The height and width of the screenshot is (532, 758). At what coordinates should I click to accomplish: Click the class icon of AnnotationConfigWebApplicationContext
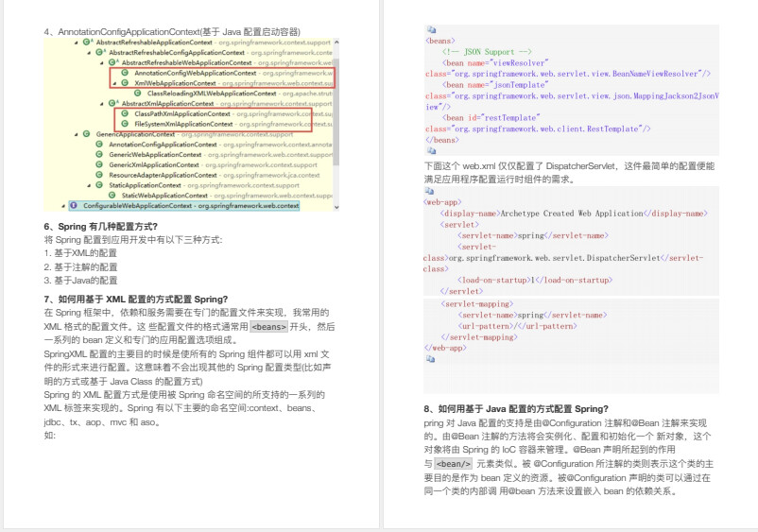tap(125, 73)
